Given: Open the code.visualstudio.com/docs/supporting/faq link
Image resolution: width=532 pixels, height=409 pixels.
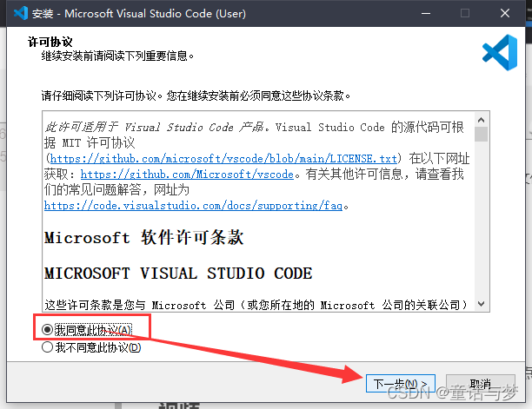Looking at the screenshot, I should tap(193, 206).
